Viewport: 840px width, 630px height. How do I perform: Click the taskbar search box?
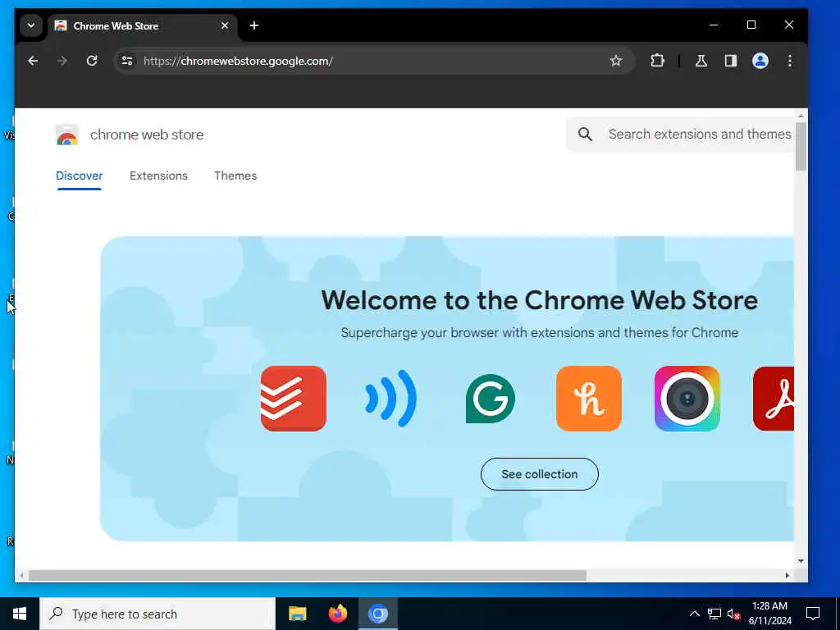tap(157, 614)
